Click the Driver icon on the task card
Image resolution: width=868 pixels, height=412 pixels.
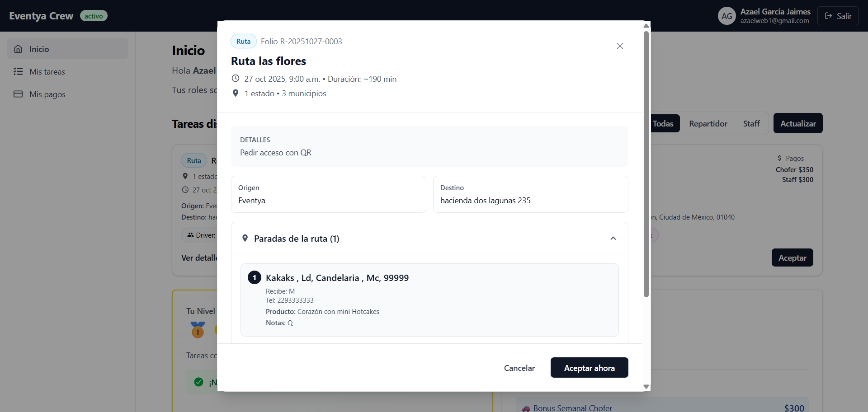(191, 235)
